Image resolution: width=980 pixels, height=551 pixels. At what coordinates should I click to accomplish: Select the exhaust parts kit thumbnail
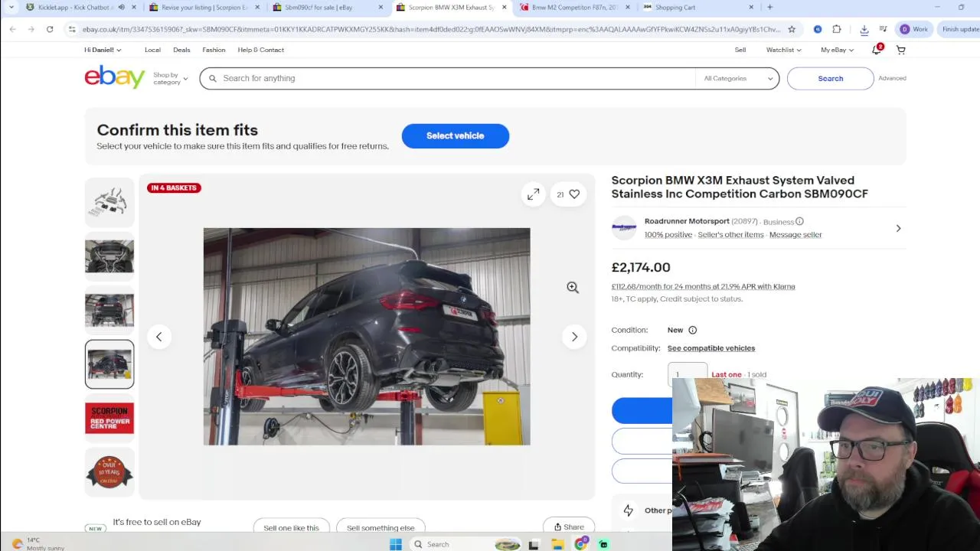pos(109,202)
